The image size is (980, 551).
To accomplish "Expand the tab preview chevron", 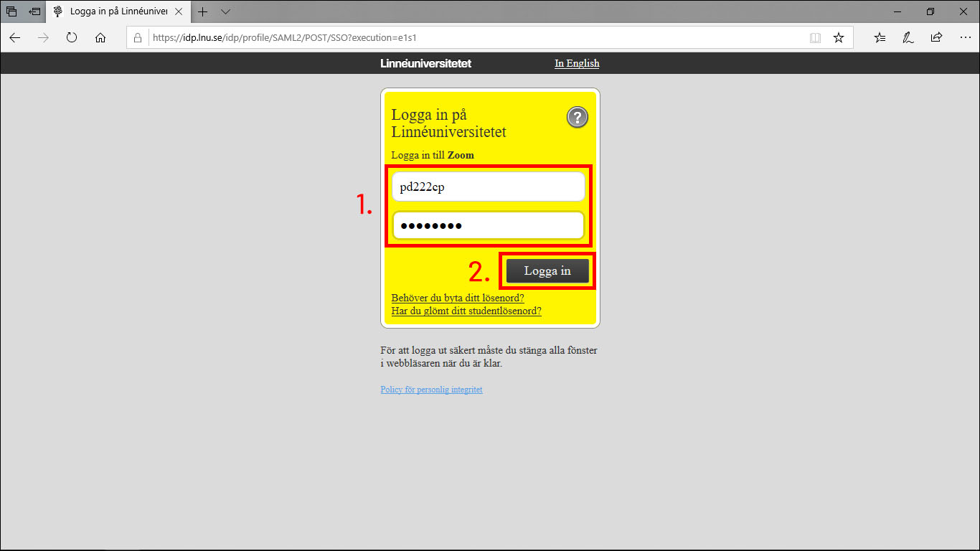I will [225, 11].
